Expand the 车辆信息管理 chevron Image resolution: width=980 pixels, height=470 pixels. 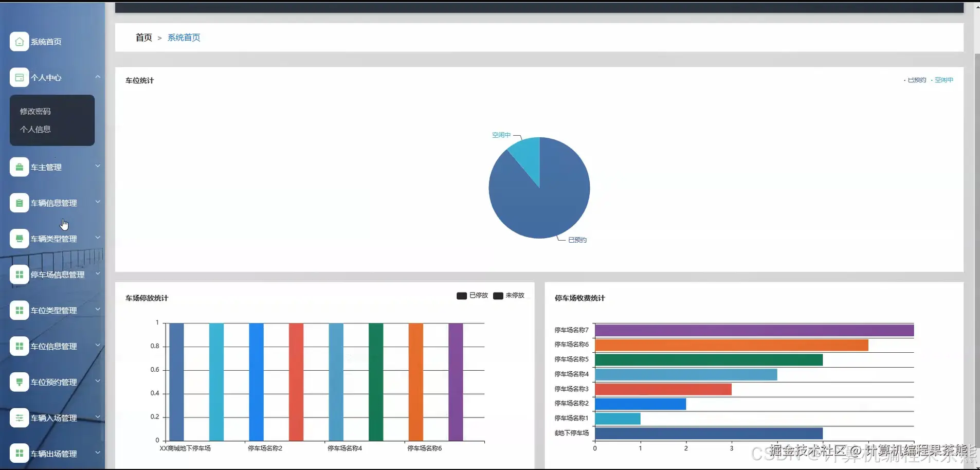tap(98, 202)
